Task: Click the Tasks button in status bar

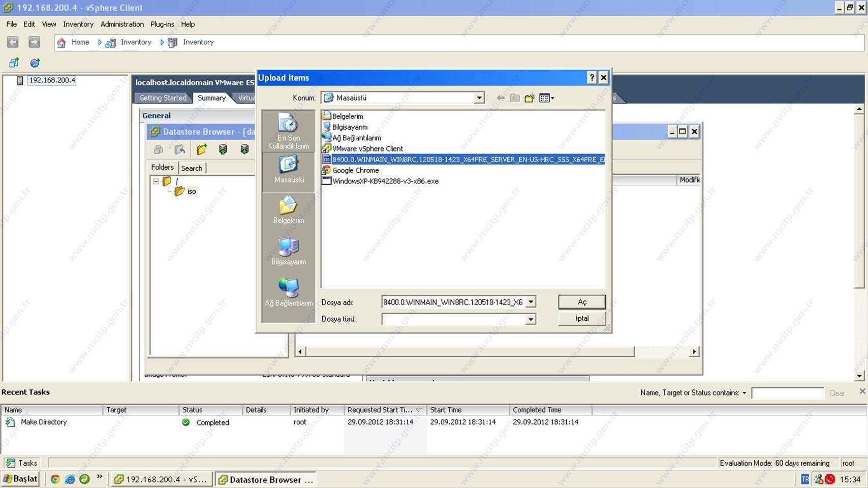Action: pyautogui.click(x=22, y=463)
